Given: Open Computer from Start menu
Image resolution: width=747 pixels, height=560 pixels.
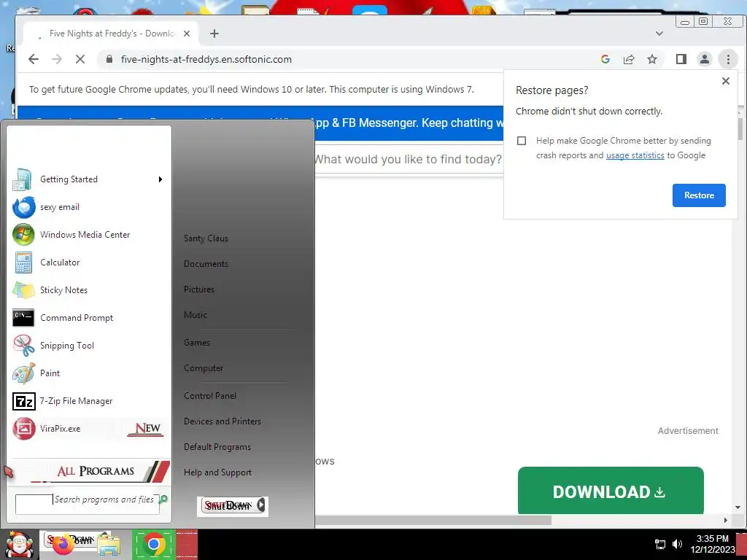Looking at the screenshot, I should pos(204,368).
